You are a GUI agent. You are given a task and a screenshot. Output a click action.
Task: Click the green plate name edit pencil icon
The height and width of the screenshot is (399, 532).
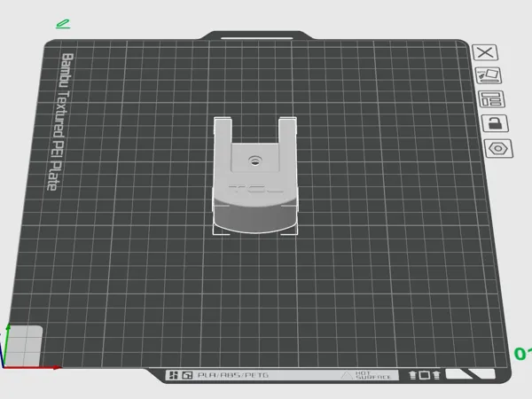coord(63,24)
